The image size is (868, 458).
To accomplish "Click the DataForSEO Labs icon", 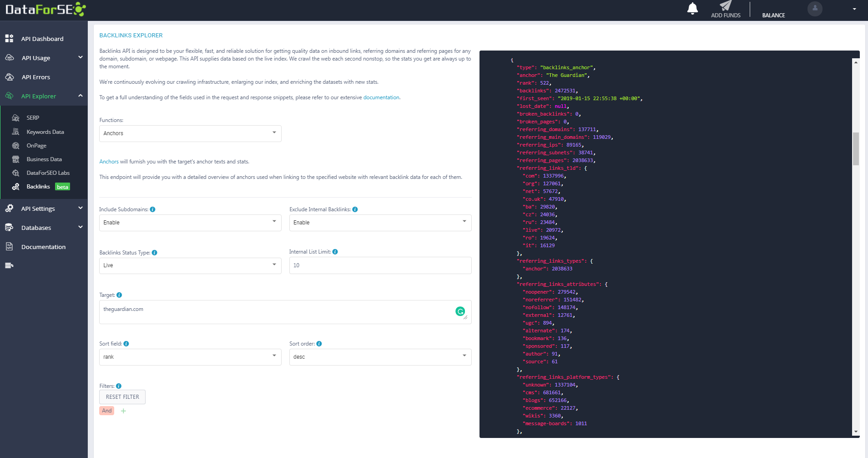I will tap(15, 173).
